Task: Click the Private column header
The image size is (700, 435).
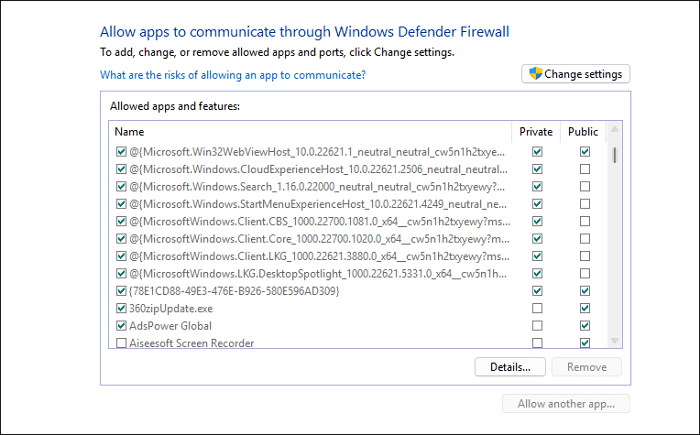Action: coord(536,132)
